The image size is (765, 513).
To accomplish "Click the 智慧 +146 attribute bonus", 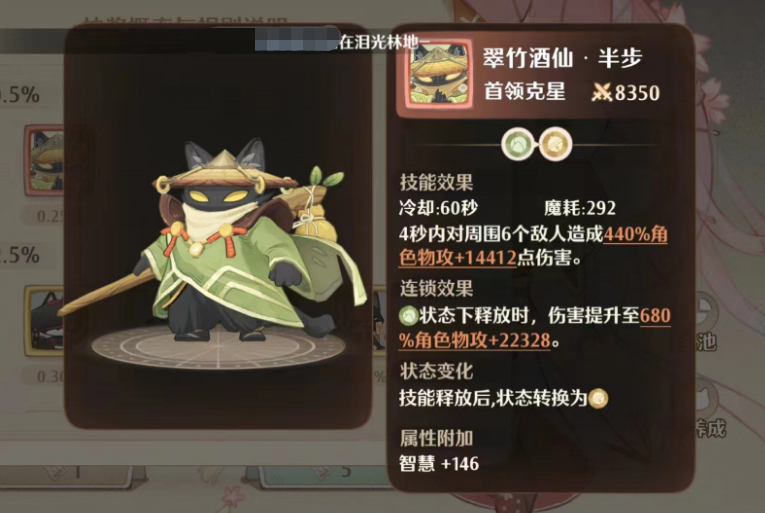I will tap(439, 463).
